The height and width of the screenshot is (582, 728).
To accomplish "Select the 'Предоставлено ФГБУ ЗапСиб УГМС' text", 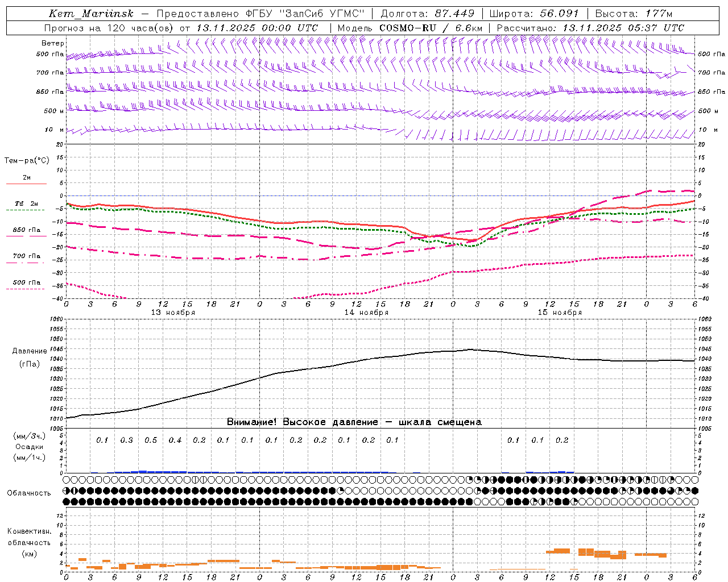I will pyautogui.click(x=260, y=14).
